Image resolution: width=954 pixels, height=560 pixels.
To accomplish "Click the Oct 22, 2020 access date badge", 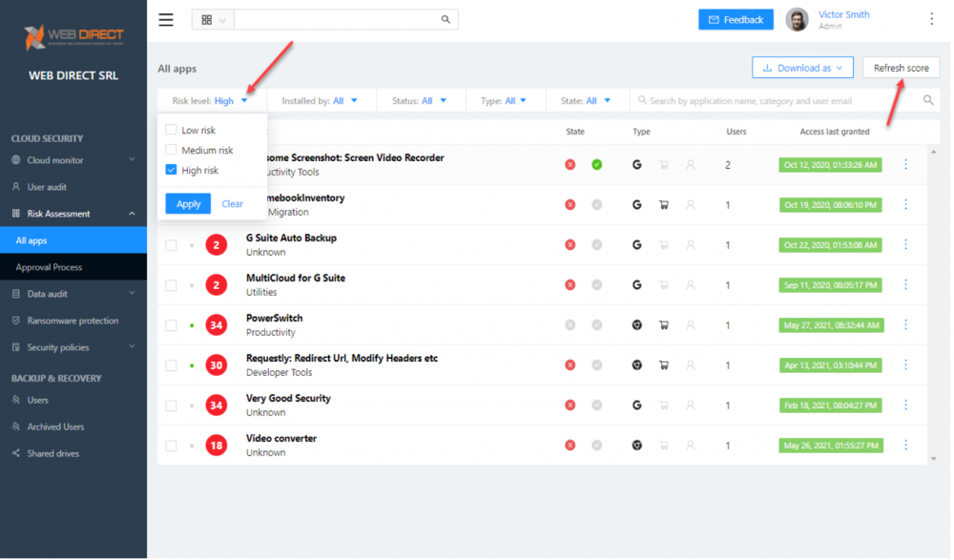I will pyautogui.click(x=832, y=245).
